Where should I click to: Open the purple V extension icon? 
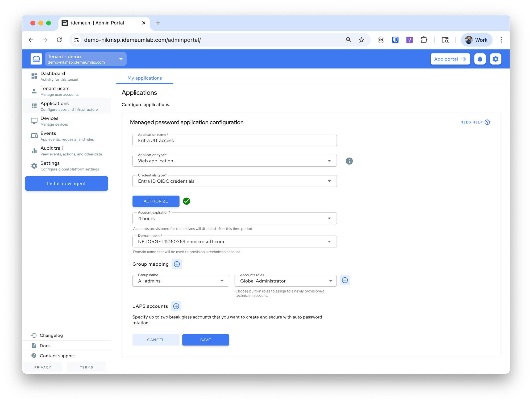[410, 40]
